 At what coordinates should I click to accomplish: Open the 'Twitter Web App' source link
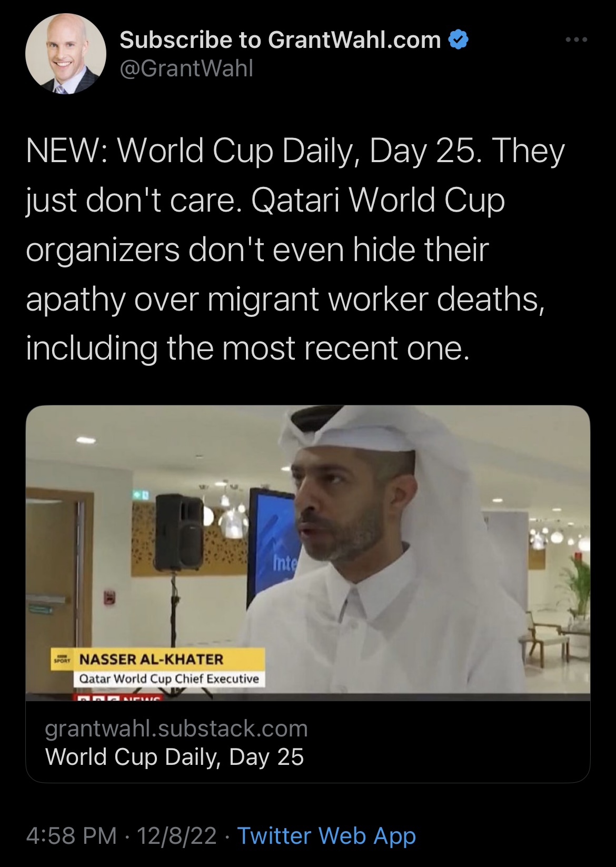pos(326,835)
